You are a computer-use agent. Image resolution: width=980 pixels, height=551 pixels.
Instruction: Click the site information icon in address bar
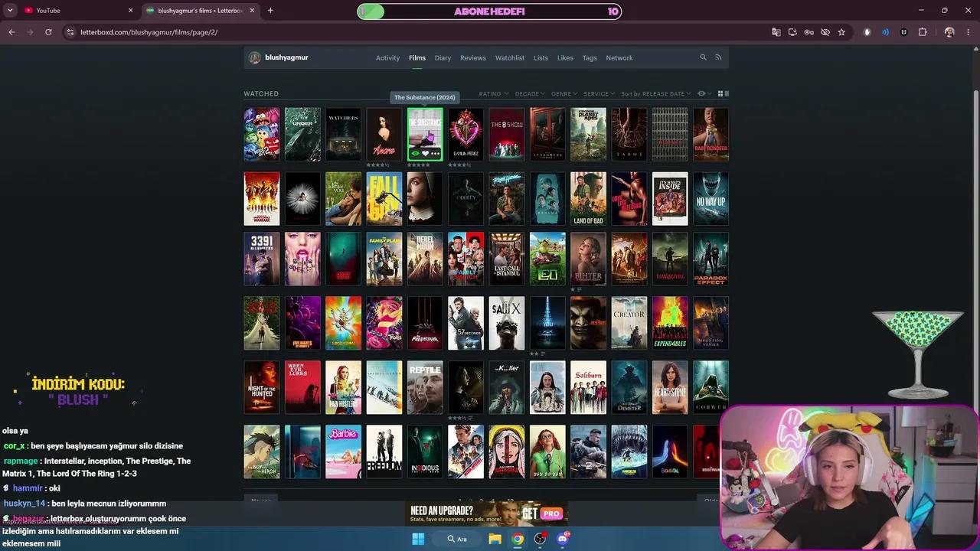pos(70,32)
